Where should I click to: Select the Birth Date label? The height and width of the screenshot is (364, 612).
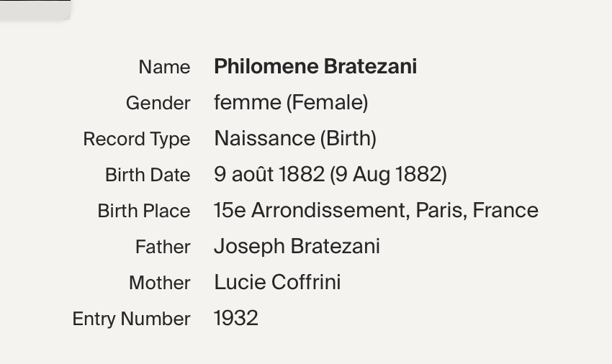pos(148,176)
